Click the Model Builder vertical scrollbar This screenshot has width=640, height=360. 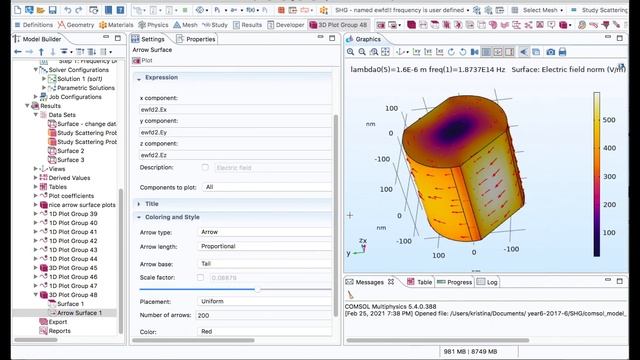121,261
